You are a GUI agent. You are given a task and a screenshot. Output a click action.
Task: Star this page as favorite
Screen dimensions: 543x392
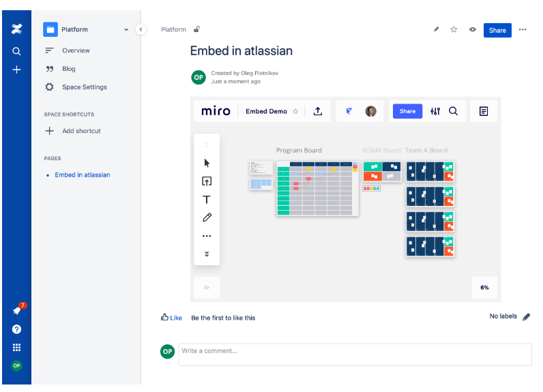[454, 29]
